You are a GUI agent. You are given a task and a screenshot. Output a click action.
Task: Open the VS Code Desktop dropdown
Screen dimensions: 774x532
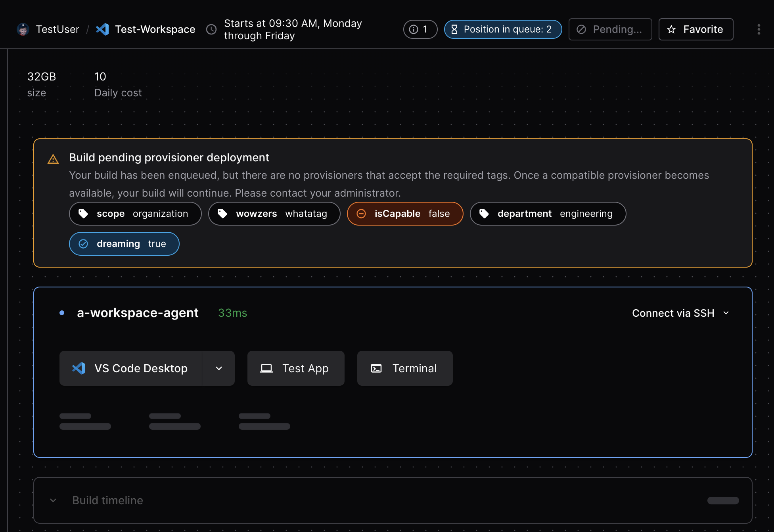click(x=219, y=369)
